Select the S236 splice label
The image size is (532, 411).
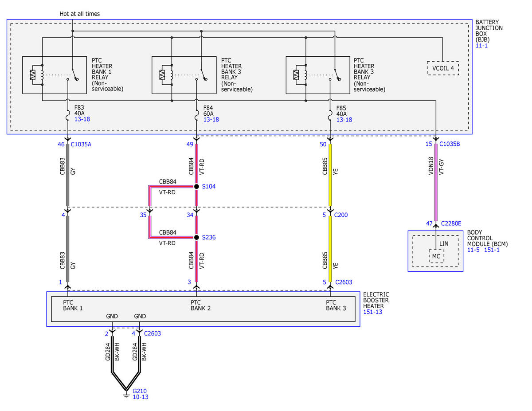(209, 238)
